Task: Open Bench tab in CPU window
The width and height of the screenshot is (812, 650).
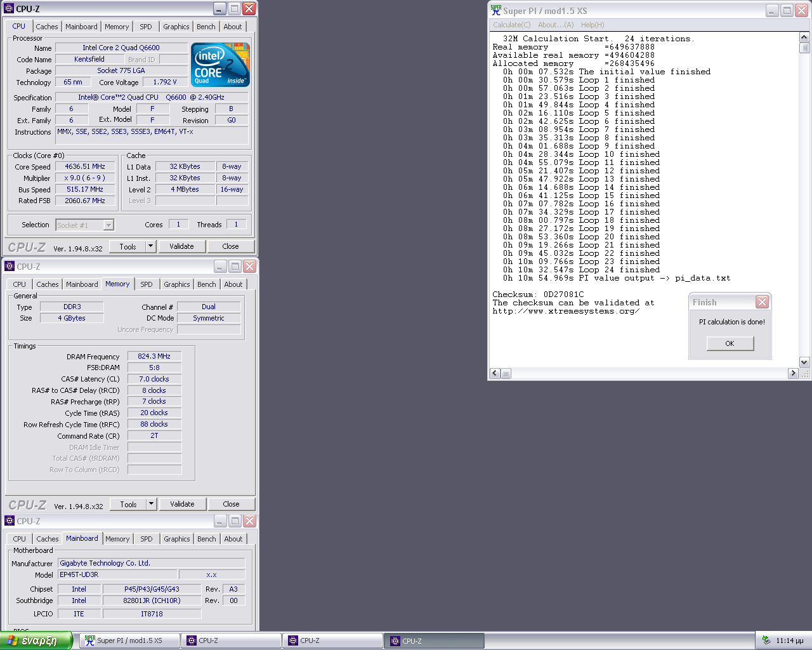Action: pyautogui.click(x=206, y=27)
